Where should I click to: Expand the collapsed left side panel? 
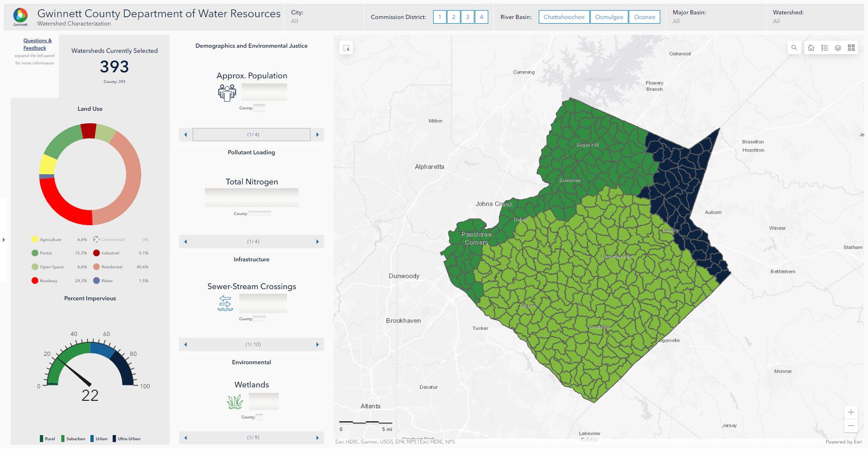(4, 240)
